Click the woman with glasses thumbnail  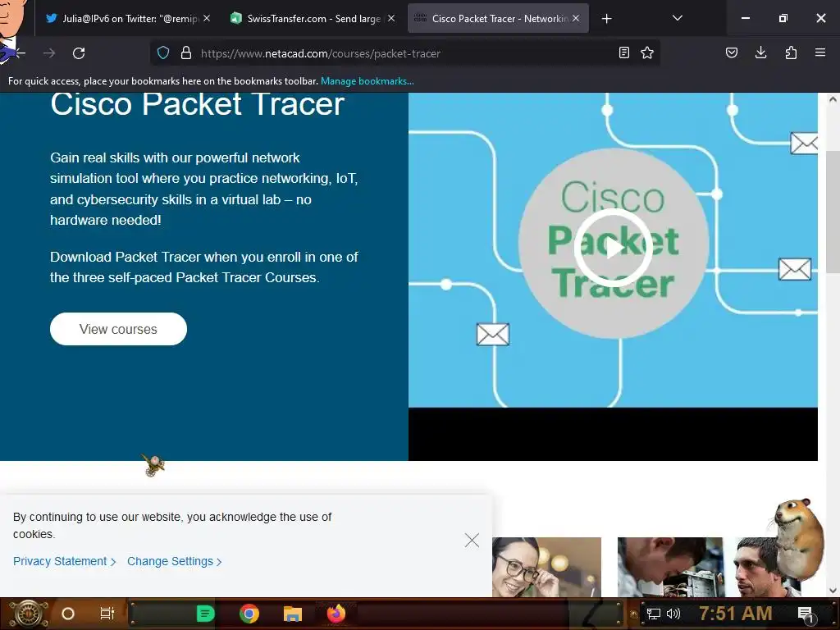click(546, 568)
